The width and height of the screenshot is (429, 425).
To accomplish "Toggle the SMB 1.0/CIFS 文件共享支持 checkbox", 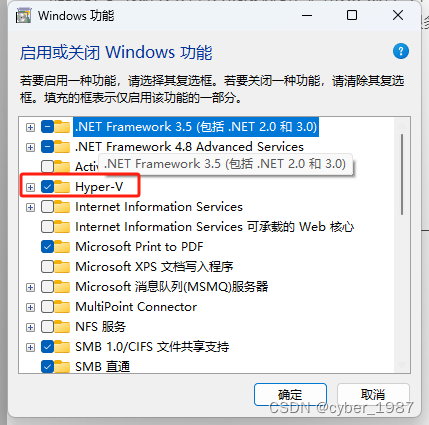I will (x=48, y=347).
